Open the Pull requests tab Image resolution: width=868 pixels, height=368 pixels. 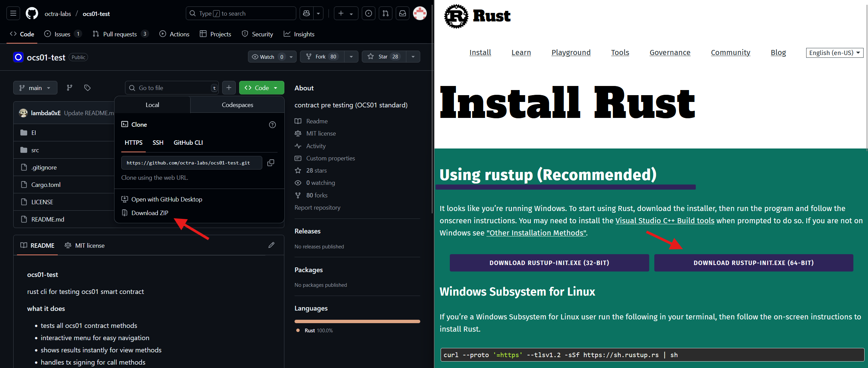(x=121, y=34)
